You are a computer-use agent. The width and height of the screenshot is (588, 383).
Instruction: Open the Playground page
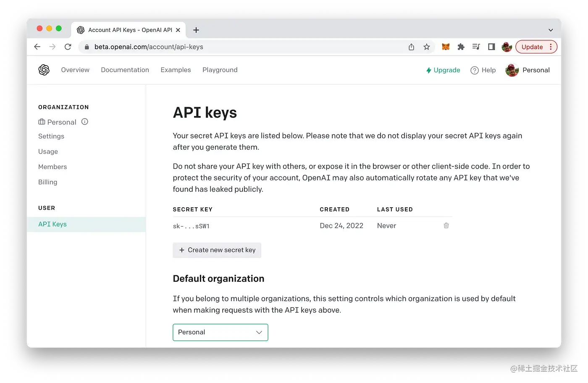220,70
